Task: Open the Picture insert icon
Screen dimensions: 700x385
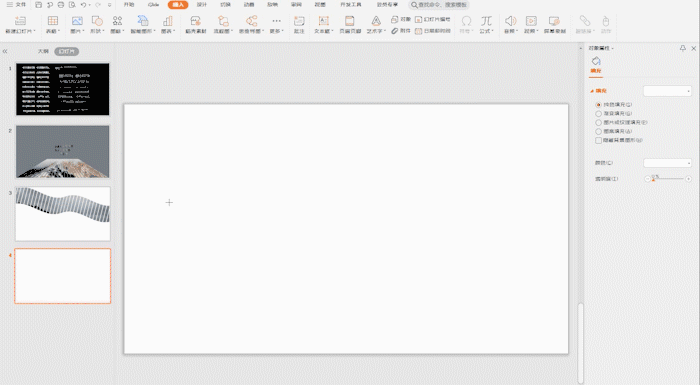Action: click(x=77, y=21)
